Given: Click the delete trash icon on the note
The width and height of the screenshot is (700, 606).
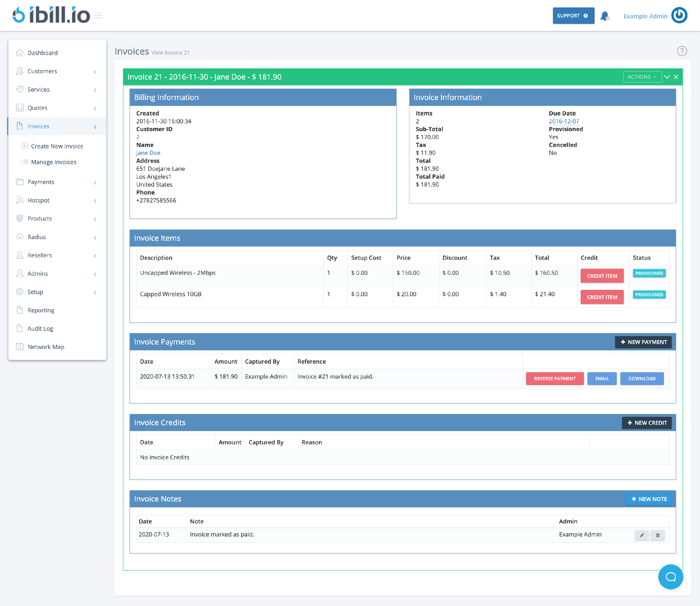Looking at the screenshot, I should [x=658, y=535].
